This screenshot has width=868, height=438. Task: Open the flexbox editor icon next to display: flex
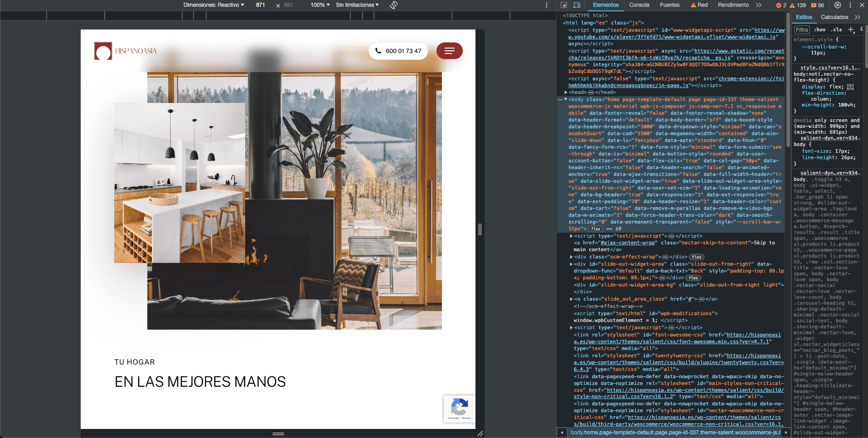[x=850, y=87]
